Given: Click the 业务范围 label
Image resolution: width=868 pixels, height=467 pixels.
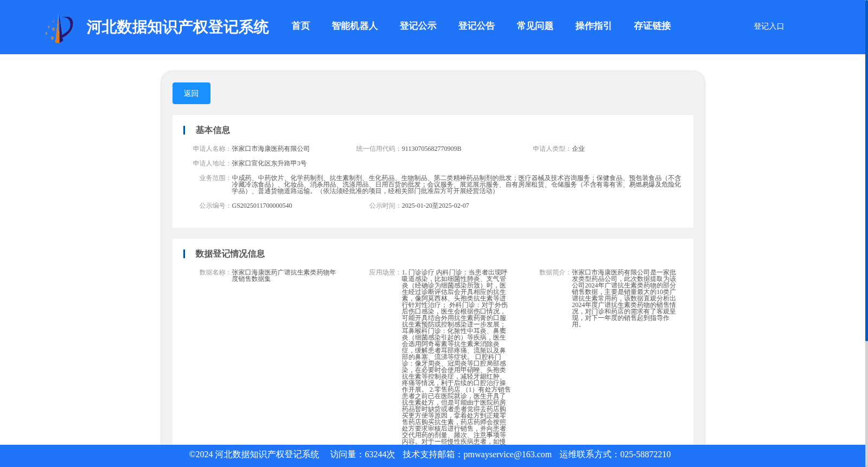Looking at the screenshot, I should (214, 178).
